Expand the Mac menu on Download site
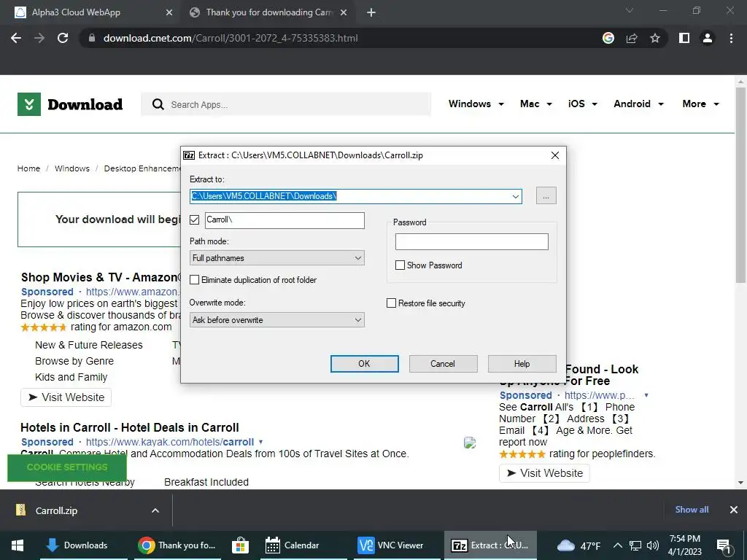This screenshot has width=747, height=560. point(536,104)
